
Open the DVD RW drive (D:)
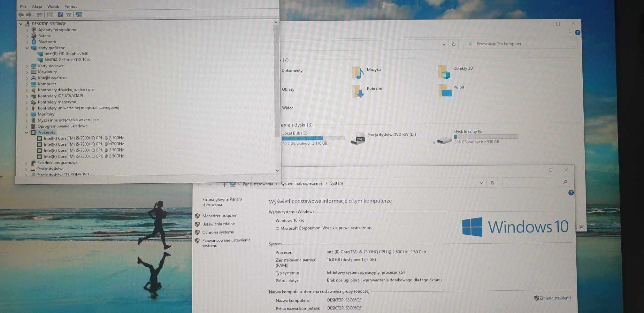[383, 138]
